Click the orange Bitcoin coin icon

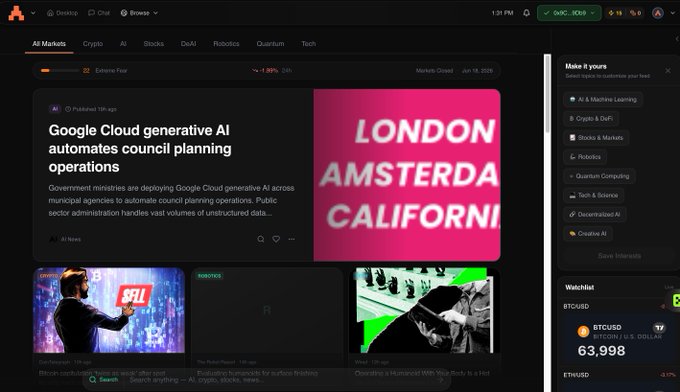click(x=583, y=332)
